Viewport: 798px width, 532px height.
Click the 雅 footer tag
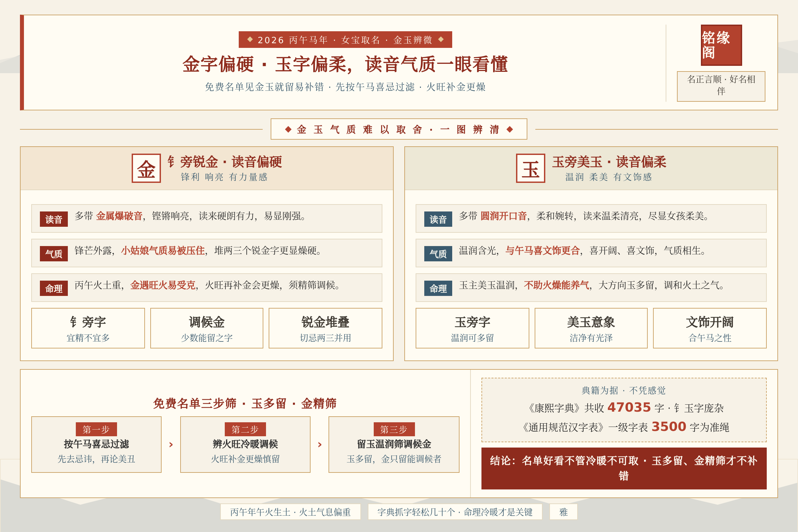(x=564, y=512)
